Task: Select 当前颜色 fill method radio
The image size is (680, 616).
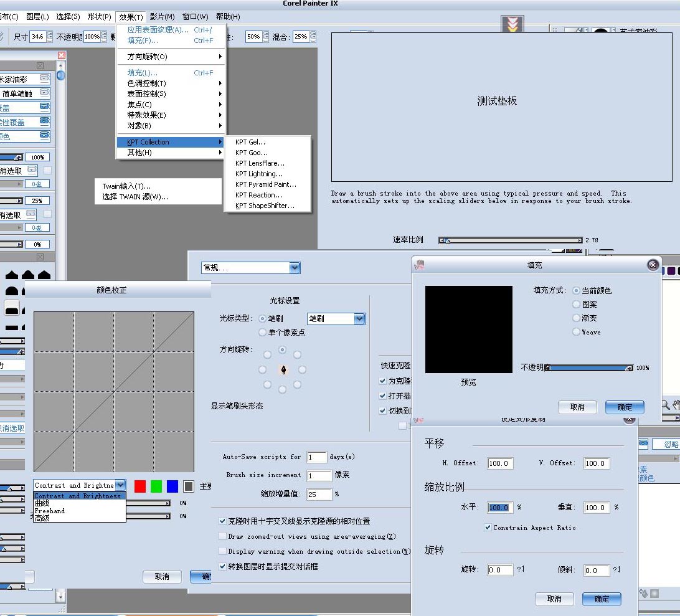Action: click(576, 291)
